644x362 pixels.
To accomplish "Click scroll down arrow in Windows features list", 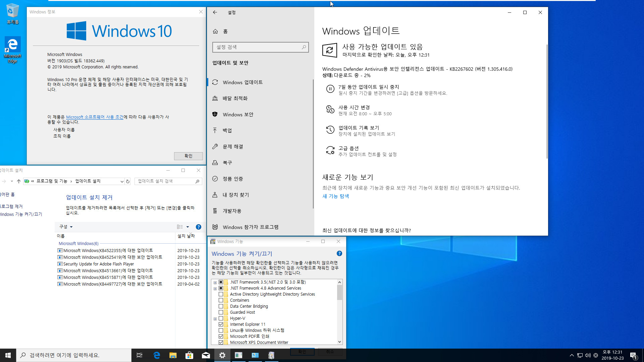I will coord(339,342).
